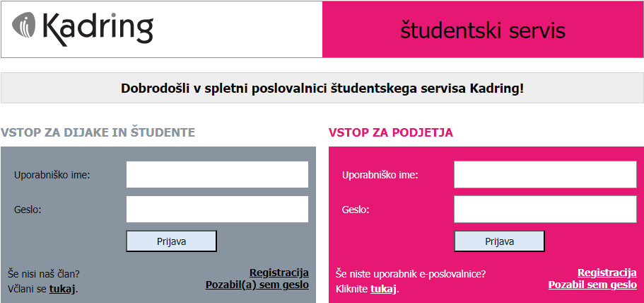
Task: Click VSTOP ZA DIJAKE IN ŠTUDENTE heading
Action: [x=98, y=132]
